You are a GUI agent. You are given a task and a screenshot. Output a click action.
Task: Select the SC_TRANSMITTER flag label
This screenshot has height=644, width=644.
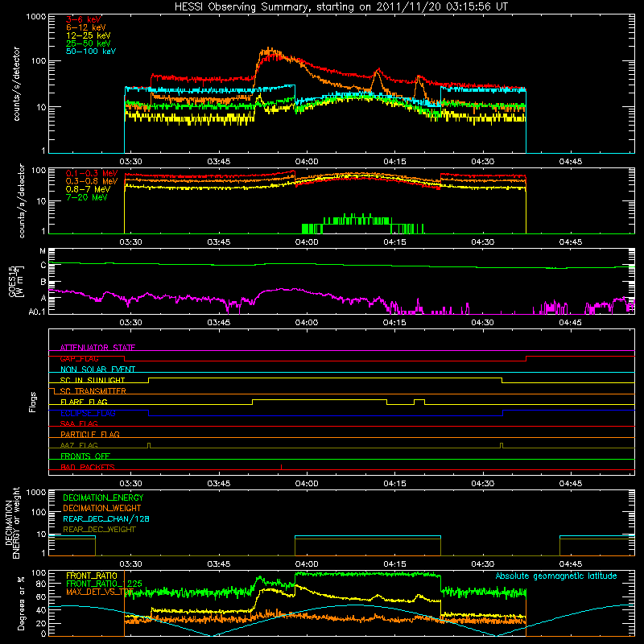[93, 390]
